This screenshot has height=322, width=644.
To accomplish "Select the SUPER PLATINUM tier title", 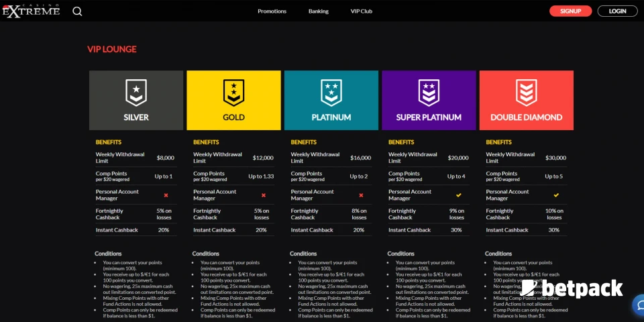I will pos(429,117).
